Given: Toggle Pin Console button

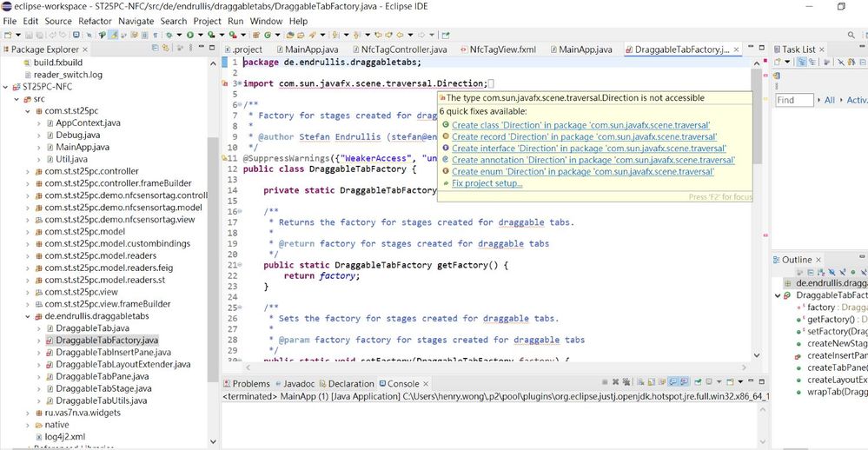Looking at the screenshot, I should [x=698, y=383].
